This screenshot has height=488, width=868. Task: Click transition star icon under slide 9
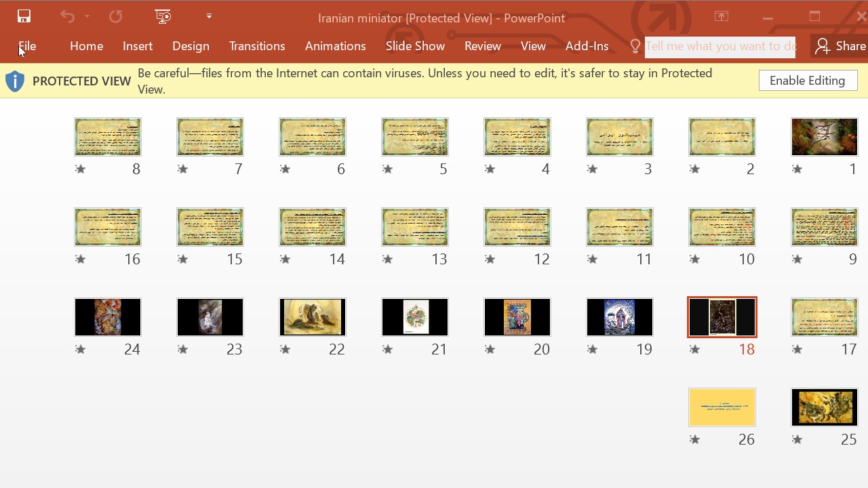(797, 259)
